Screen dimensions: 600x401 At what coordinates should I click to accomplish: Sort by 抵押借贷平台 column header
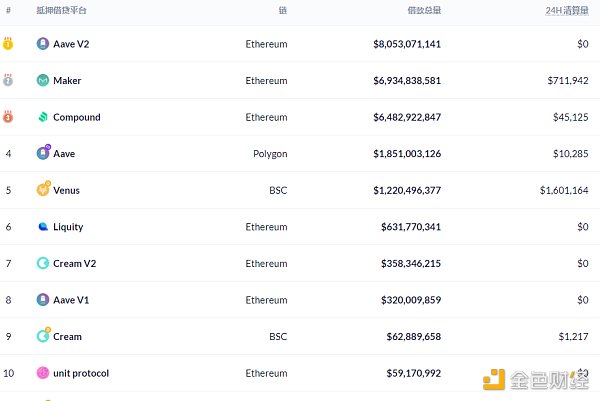[x=61, y=10]
